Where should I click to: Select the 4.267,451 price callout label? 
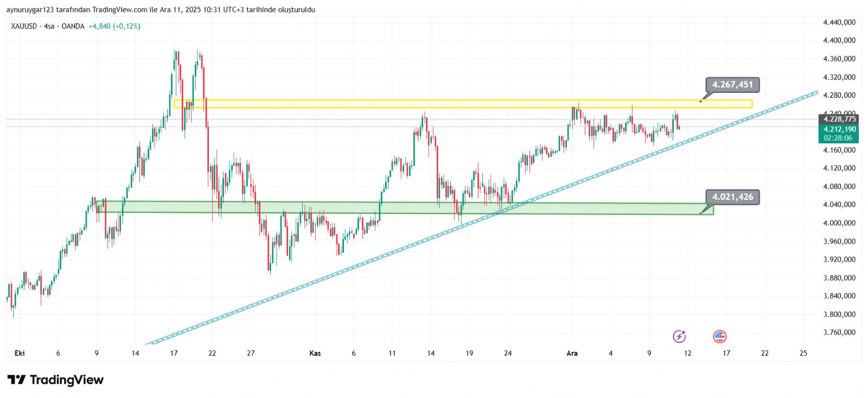pyautogui.click(x=732, y=85)
